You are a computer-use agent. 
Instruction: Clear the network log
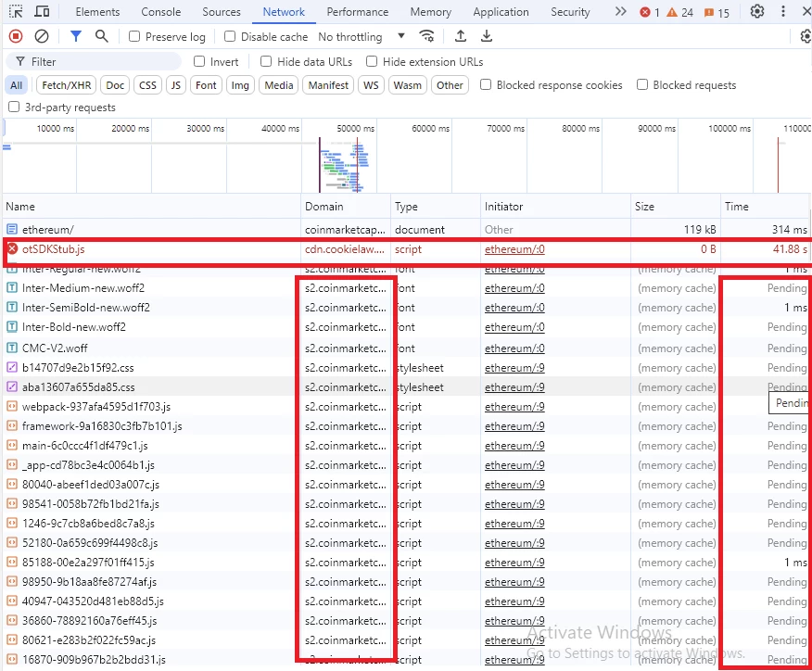(42, 36)
